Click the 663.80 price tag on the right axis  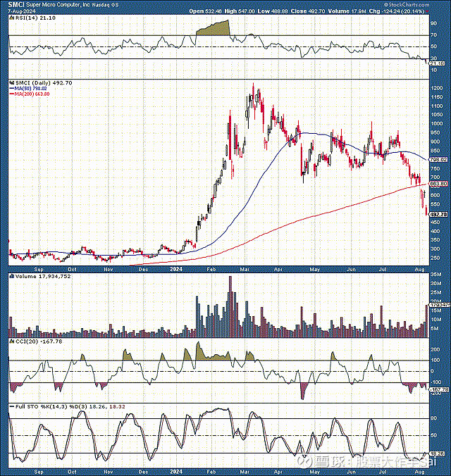(x=439, y=184)
